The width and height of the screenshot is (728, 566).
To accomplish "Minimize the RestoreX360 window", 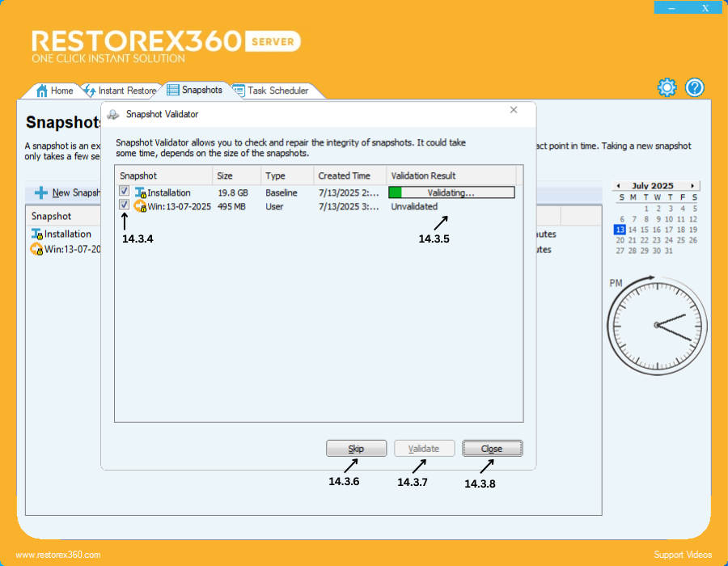I will tap(671, 8).
